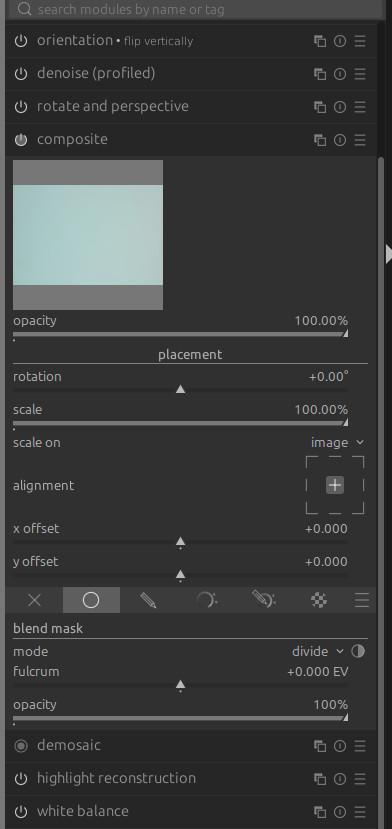Select the parametric mask icon
This screenshot has width=392, height=829.
[206, 600]
